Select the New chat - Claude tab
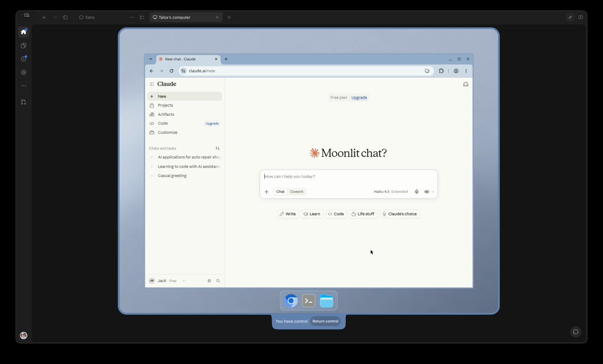The image size is (603, 364). [x=188, y=59]
